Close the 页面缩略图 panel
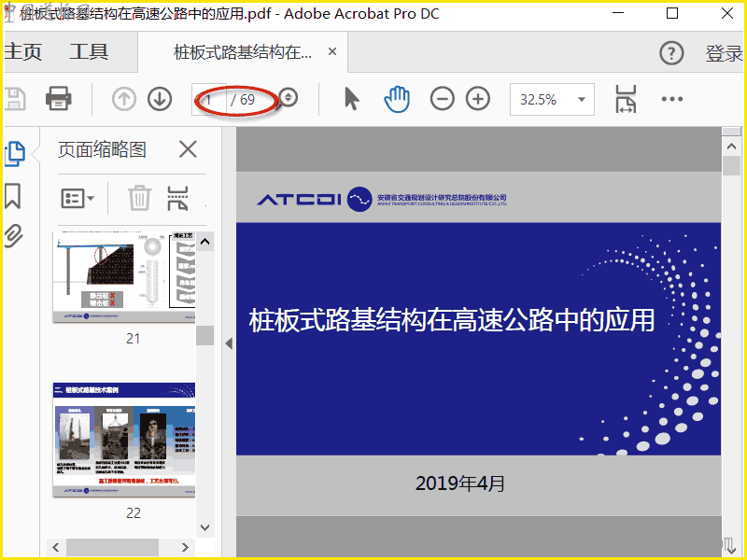This screenshot has width=747, height=560. click(x=188, y=149)
